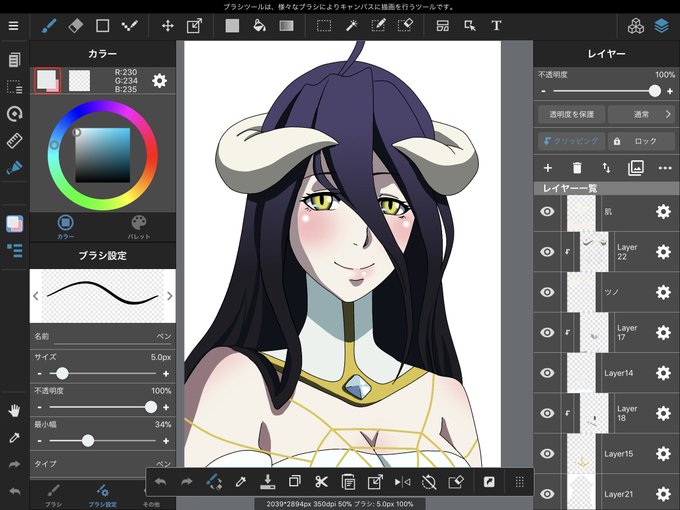Click 透明度を保護 button
This screenshot has height=510, width=680.
[x=572, y=114]
